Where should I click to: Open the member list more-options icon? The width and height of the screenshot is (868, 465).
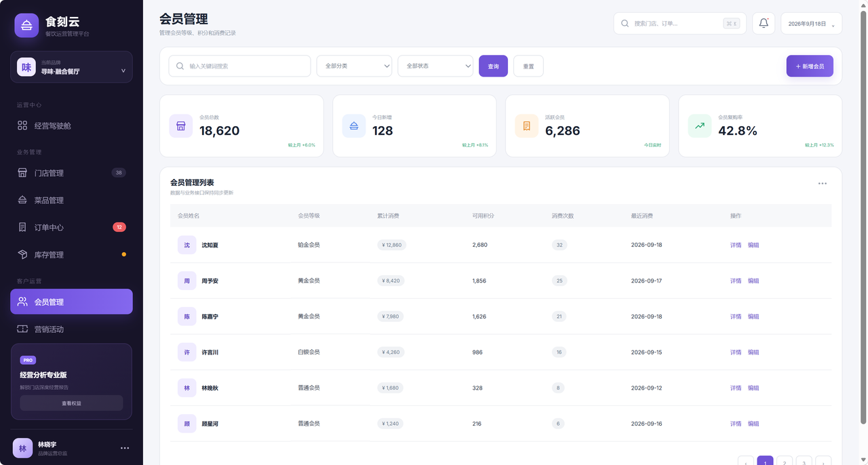pos(823,183)
